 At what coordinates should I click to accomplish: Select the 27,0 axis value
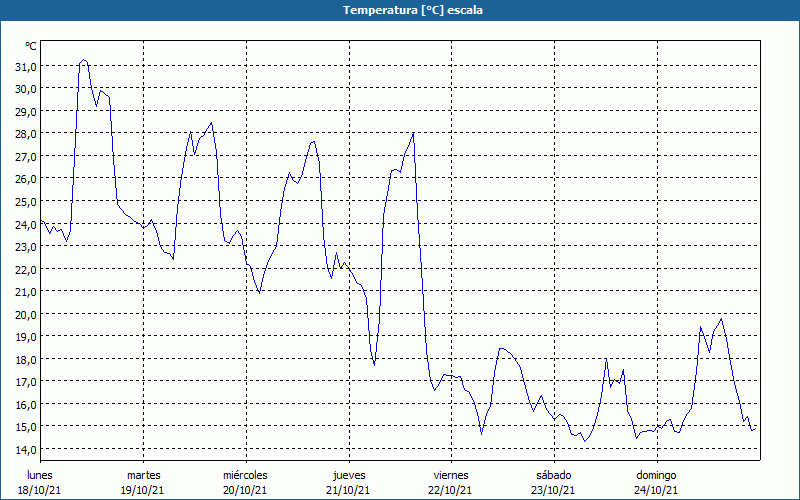coord(25,157)
